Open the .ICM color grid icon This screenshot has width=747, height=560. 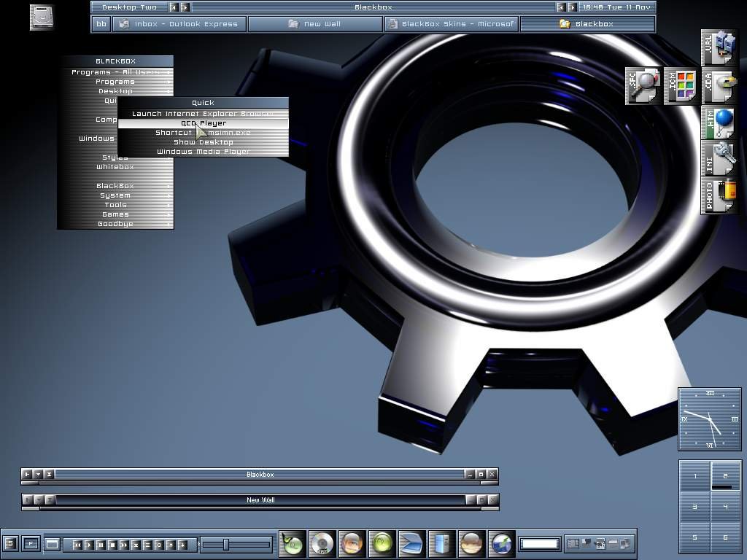pyautogui.click(x=681, y=86)
